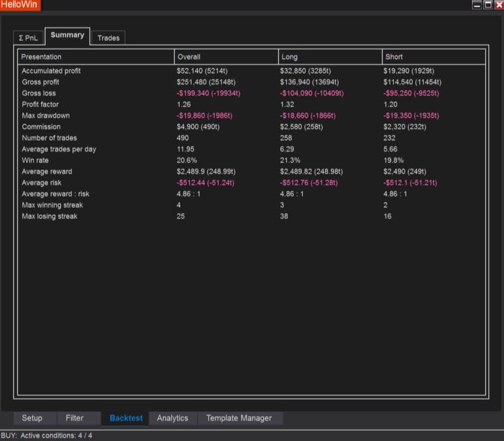This screenshot has height=441, width=504.
Task: Open the Filter section
Action: [75, 418]
